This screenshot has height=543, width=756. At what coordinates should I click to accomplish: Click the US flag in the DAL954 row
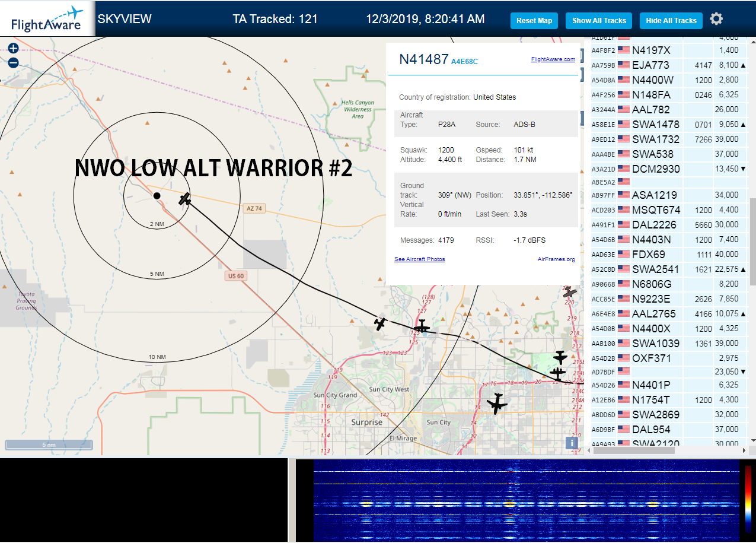point(623,429)
